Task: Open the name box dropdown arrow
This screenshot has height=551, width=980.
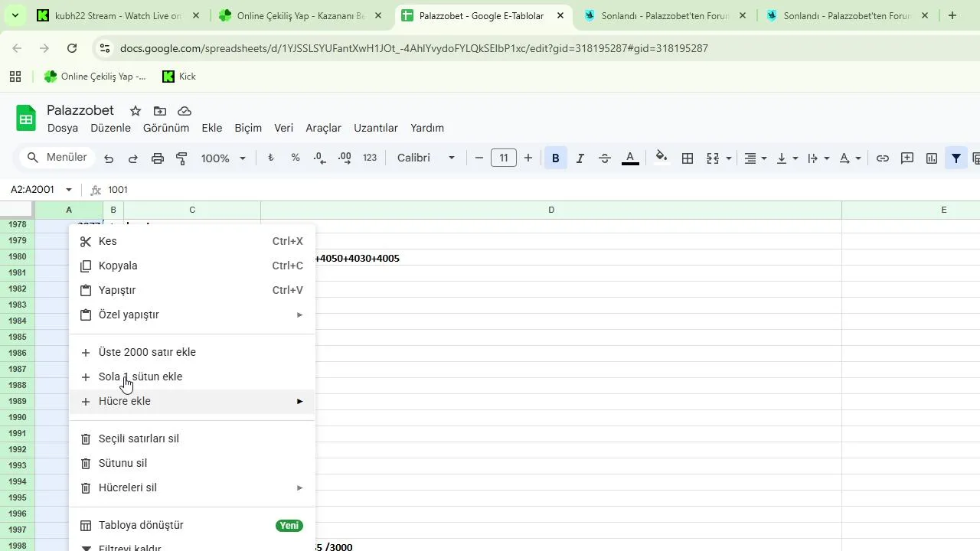Action: (69, 190)
